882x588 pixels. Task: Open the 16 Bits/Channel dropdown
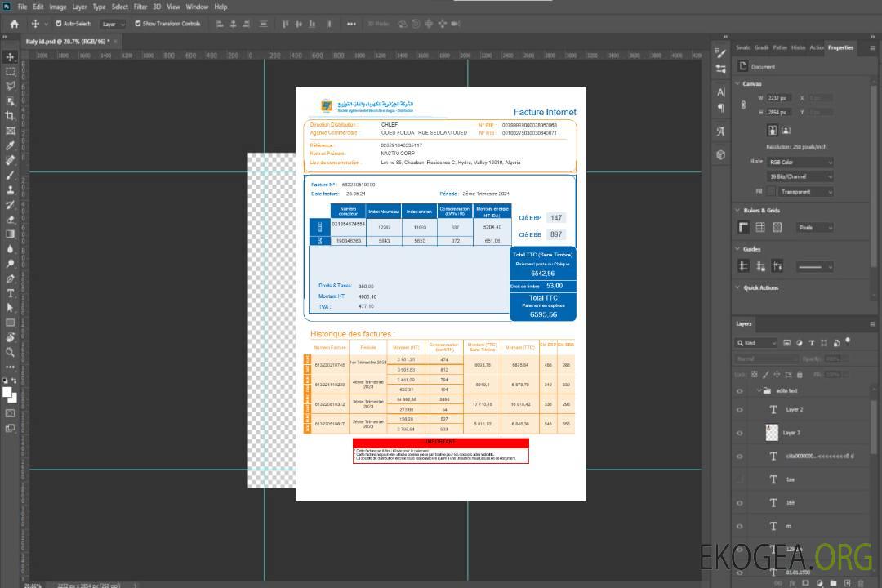800,176
